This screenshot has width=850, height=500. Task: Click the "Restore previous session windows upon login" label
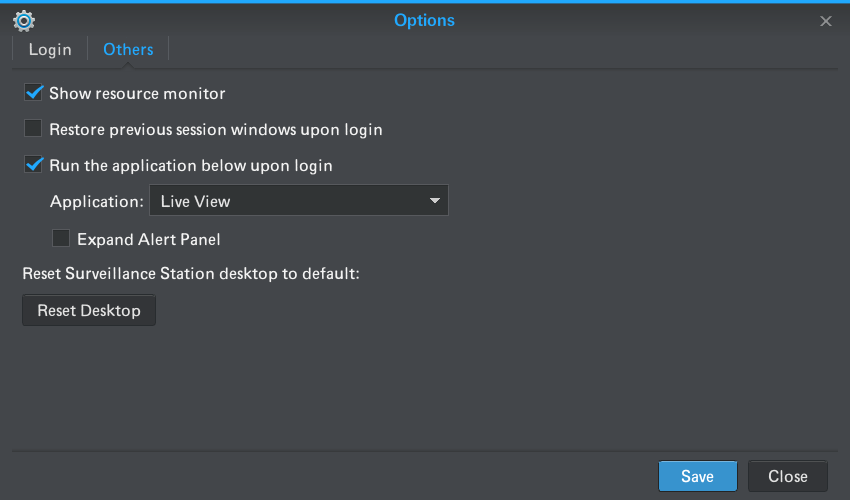(216, 130)
